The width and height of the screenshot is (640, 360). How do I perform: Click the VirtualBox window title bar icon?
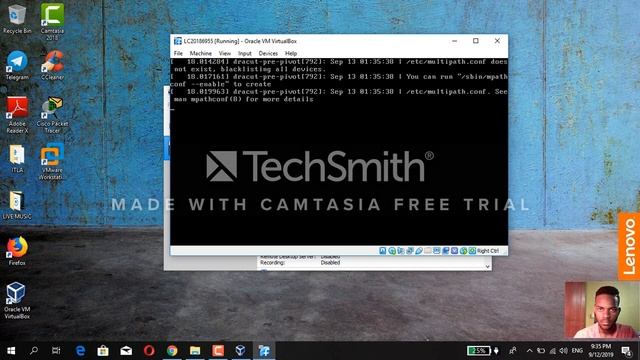[178, 41]
